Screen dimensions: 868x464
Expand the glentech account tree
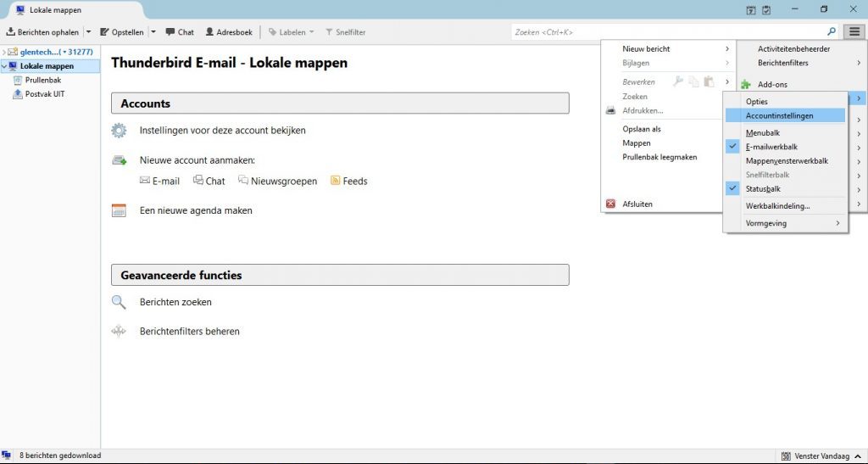[4, 52]
